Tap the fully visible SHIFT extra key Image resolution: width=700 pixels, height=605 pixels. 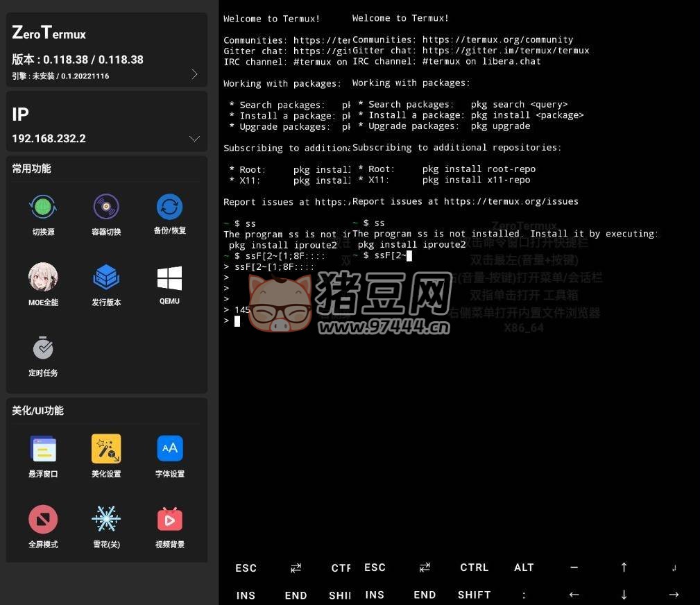pos(474,595)
